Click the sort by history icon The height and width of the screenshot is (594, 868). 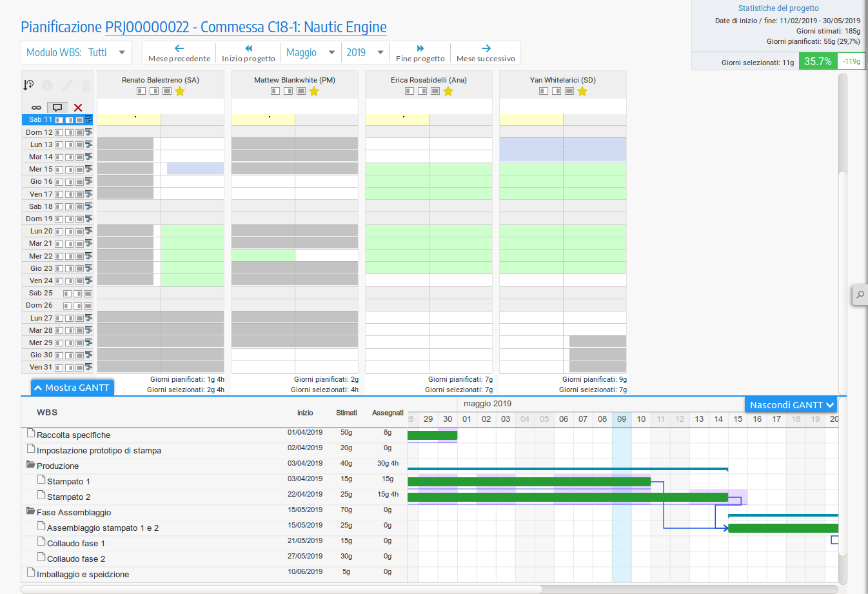coord(28,85)
